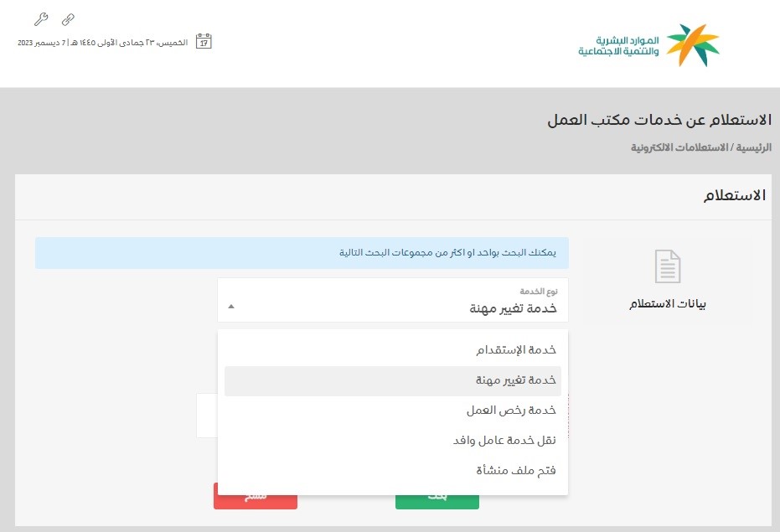Pick فتح ملف منشأة from dropdown

(392, 471)
